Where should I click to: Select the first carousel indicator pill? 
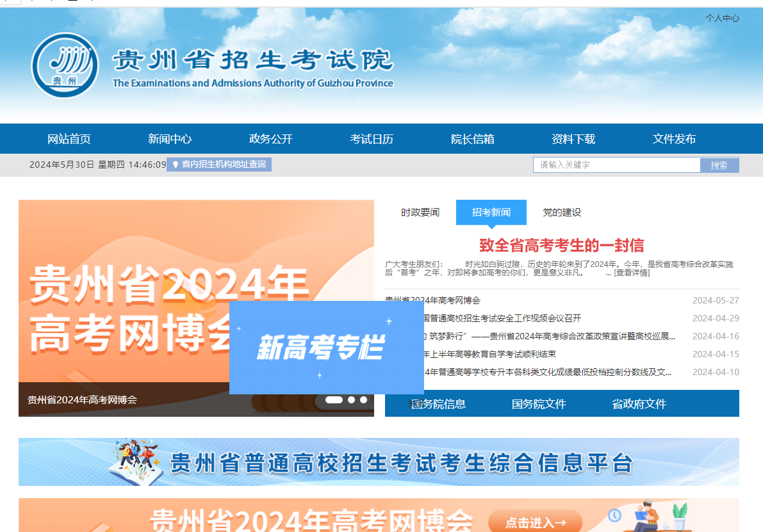tap(334, 399)
